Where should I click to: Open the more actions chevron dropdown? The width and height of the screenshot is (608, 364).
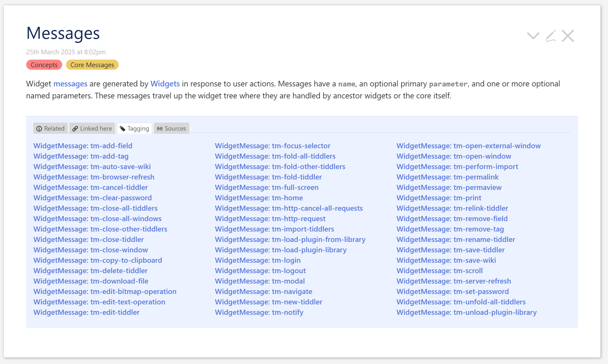[533, 36]
